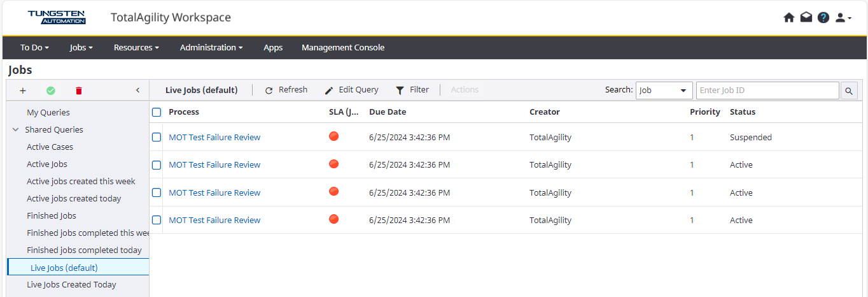Click priority 1 of the Suspended job
Screen dimensions: 868x297
[692, 137]
